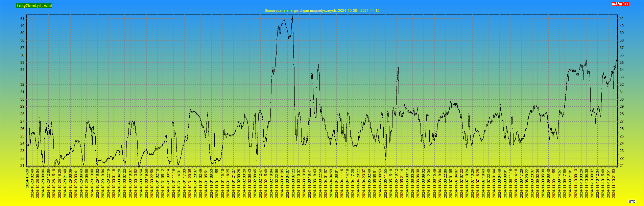Click the 2024-11-10 21:53 time label
Image resolution: width=644 pixels, height=206 pixels.
point(614,183)
